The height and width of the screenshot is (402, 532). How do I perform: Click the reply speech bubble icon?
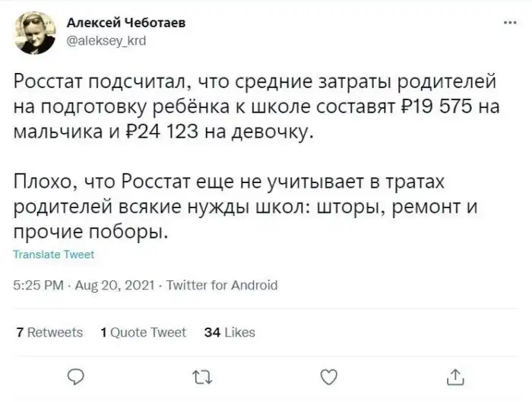point(75,375)
